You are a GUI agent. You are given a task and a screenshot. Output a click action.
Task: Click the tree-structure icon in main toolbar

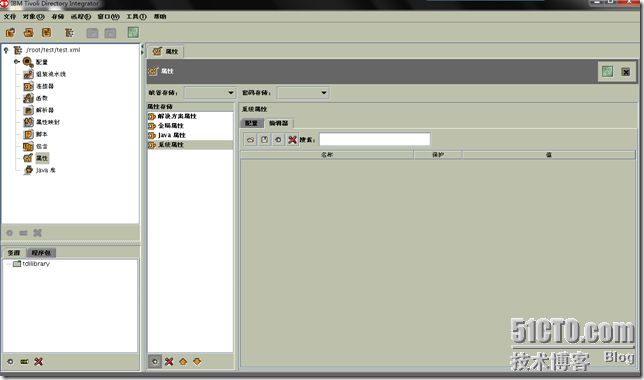click(x=69, y=32)
